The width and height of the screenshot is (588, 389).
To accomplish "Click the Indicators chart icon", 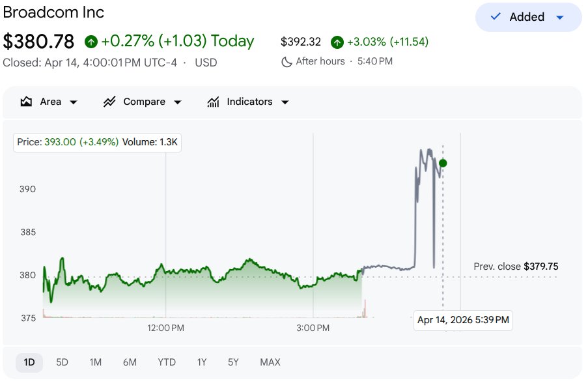I will tap(213, 102).
